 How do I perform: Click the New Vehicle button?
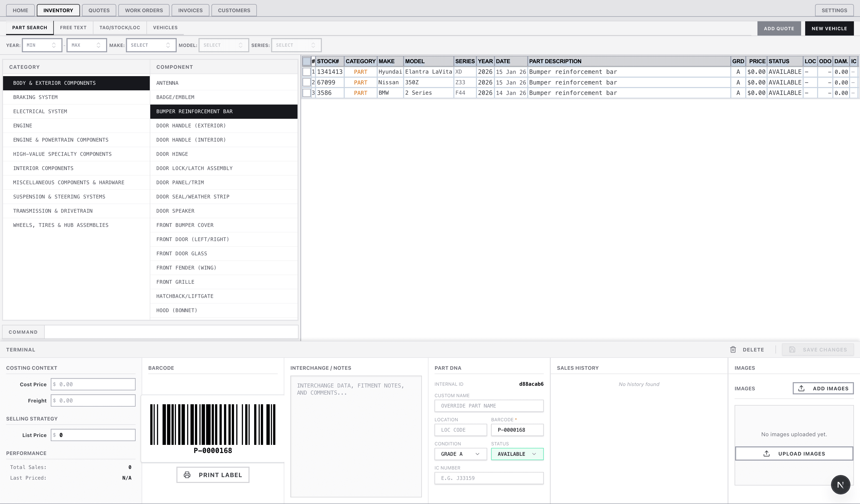pos(829,28)
